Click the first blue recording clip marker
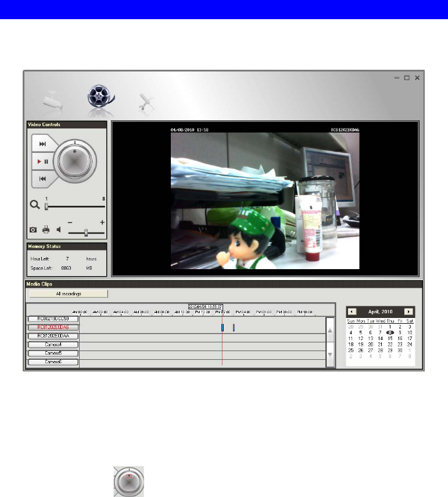Image resolution: width=448 pixels, height=497 pixels. [x=223, y=328]
